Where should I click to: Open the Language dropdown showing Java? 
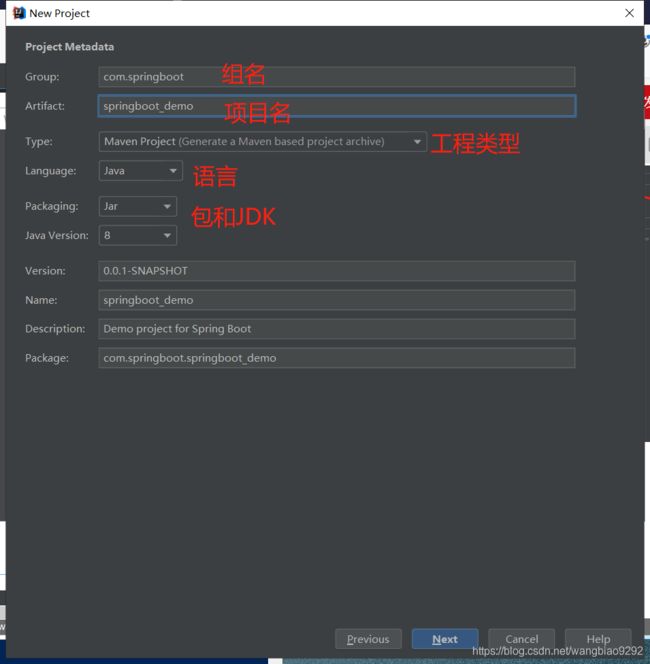[x=141, y=171]
